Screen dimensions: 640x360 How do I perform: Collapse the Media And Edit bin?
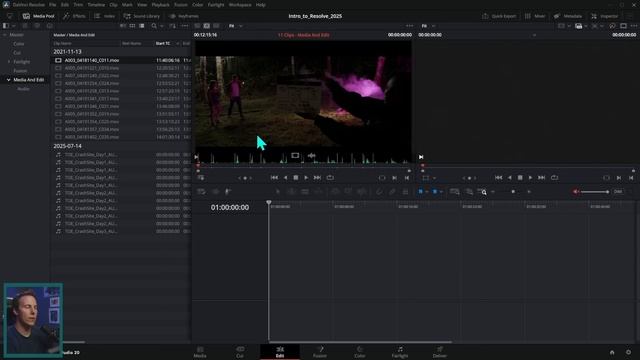point(9,80)
